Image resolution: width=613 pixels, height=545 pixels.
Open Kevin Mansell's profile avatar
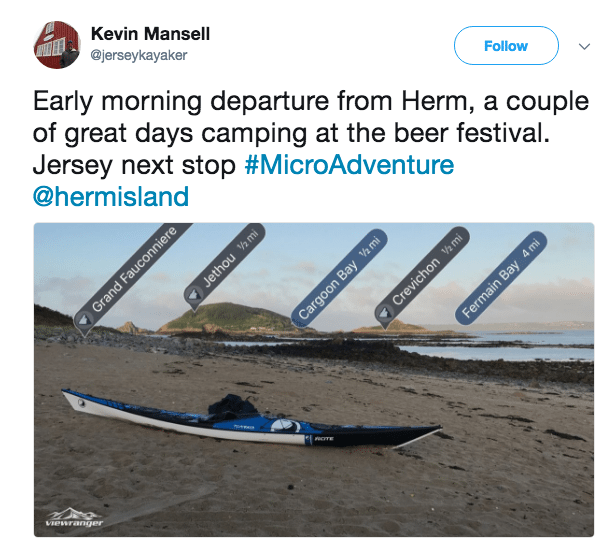(57, 45)
